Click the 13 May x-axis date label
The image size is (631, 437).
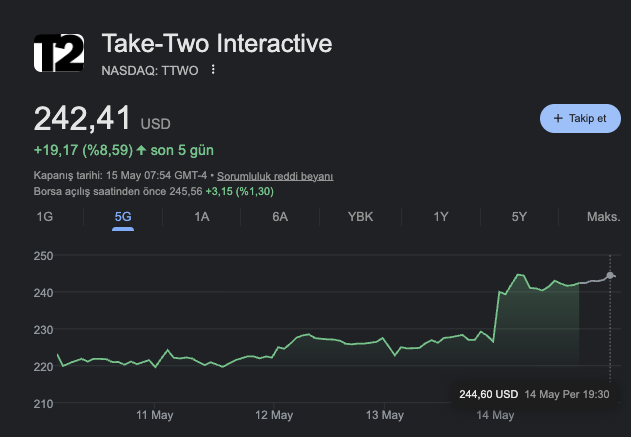pyautogui.click(x=384, y=415)
